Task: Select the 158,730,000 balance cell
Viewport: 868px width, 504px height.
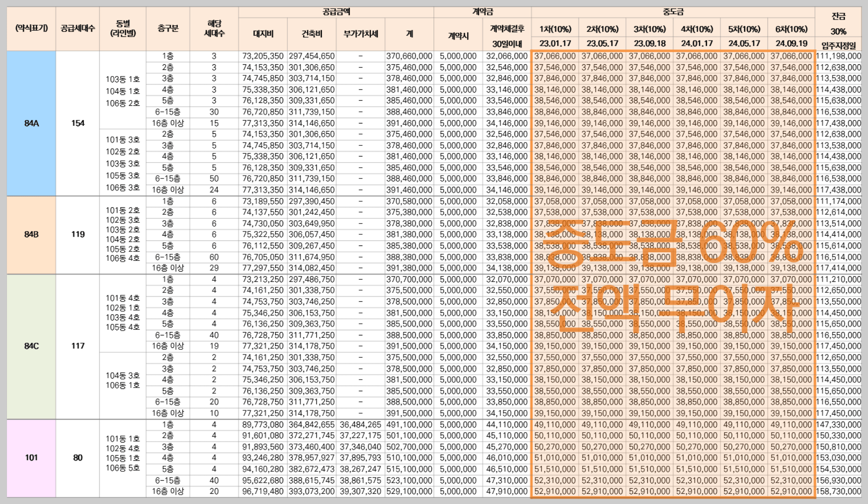Action: click(x=838, y=491)
